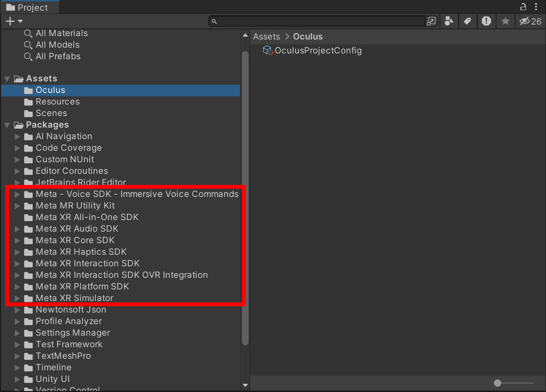Screen dimensions: 546x392
Task: Filter assets by label tag icon
Action: pos(467,21)
